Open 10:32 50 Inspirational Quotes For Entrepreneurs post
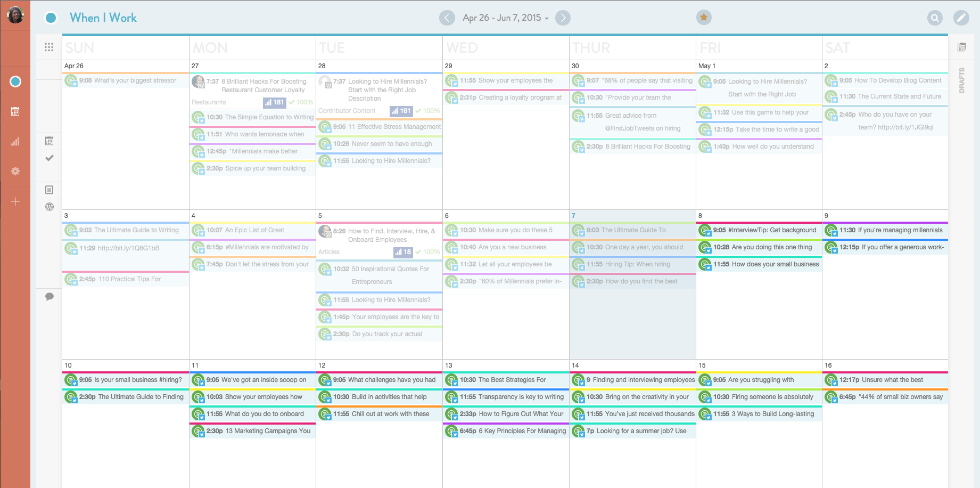This screenshot has width=980, height=488. [x=380, y=275]
